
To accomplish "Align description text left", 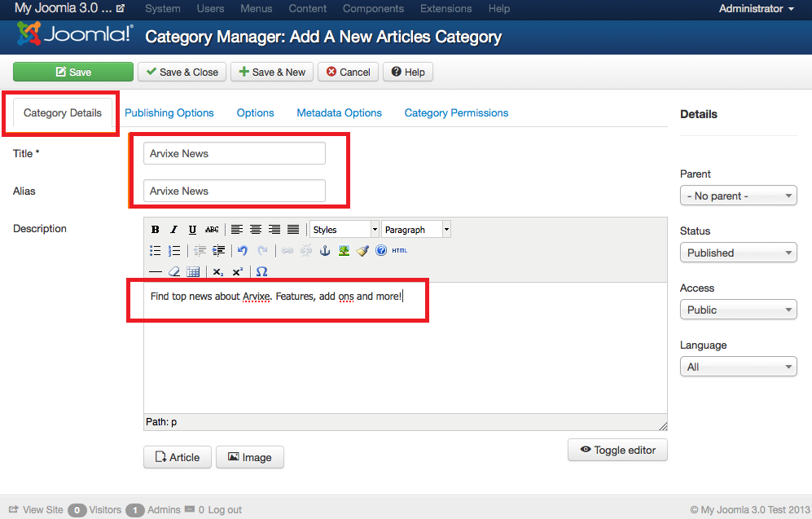I will 237,230.
